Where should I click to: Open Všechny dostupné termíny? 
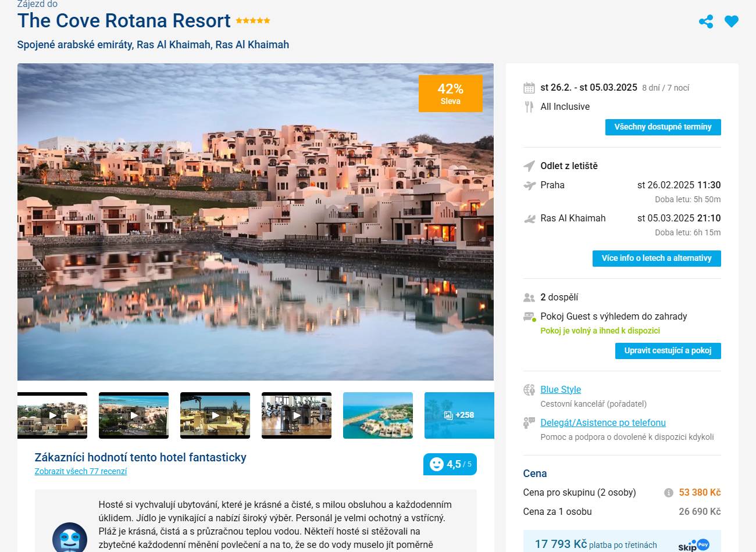point(663,127)
